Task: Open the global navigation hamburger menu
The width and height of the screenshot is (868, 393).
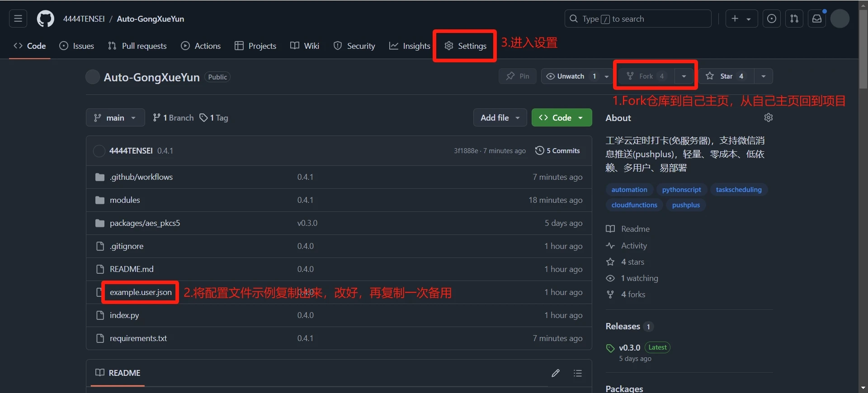Action: (x=18, y=19)
